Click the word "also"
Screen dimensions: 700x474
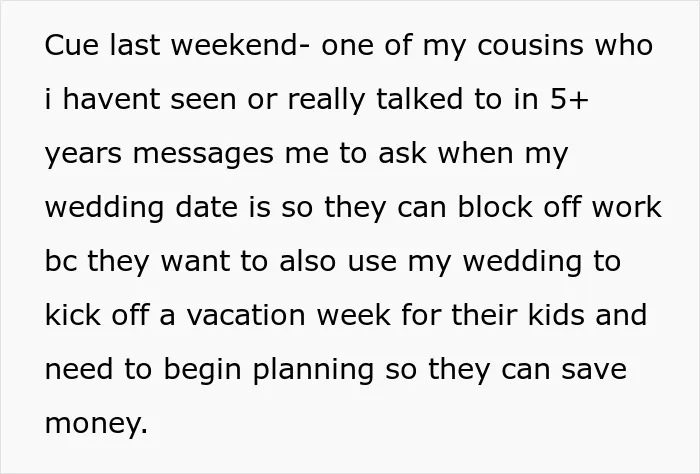pyautogui.click(x=307, y=261)
